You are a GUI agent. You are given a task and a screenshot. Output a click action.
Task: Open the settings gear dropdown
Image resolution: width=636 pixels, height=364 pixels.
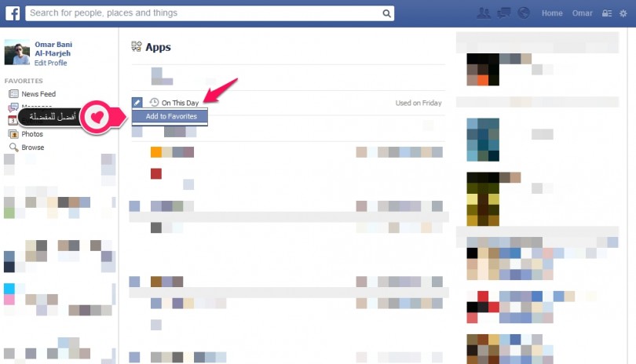point(623,13)
